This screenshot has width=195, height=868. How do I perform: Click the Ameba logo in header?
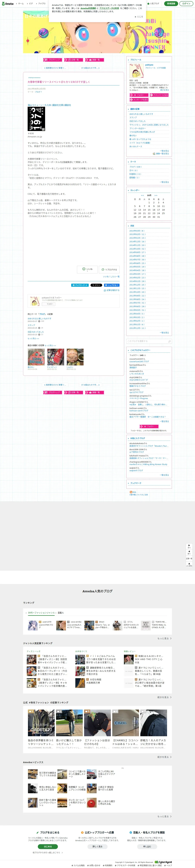click(7, 3)
